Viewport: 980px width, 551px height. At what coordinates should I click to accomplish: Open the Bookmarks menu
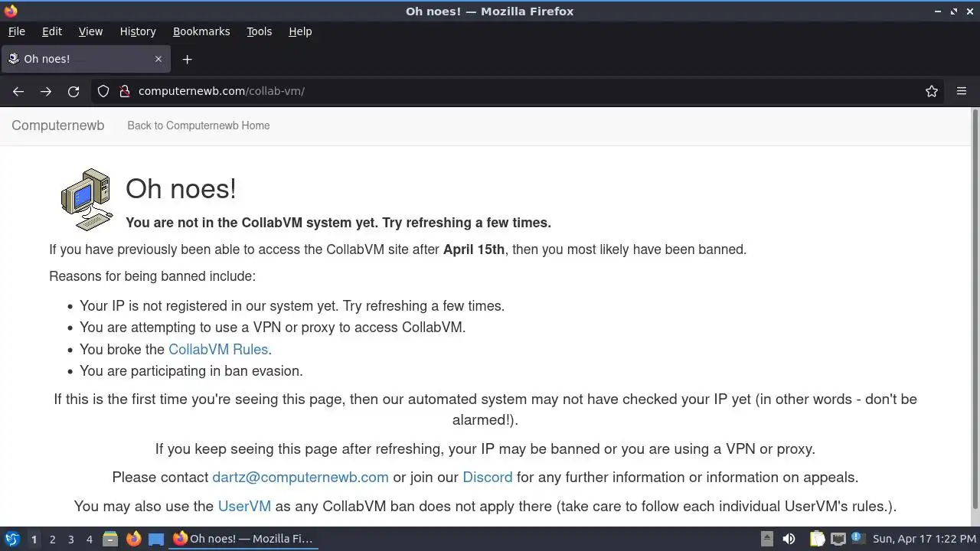(201, 31)
